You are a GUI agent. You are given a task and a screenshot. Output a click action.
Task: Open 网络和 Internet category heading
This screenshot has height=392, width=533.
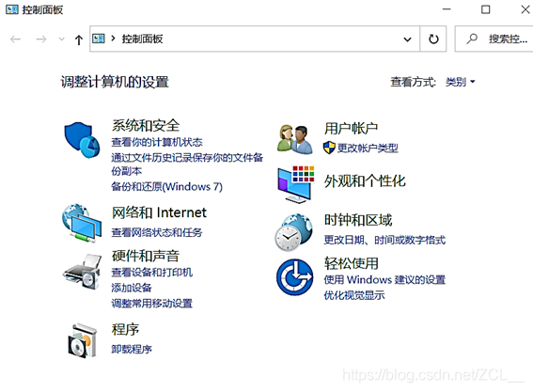pos(159,212)
